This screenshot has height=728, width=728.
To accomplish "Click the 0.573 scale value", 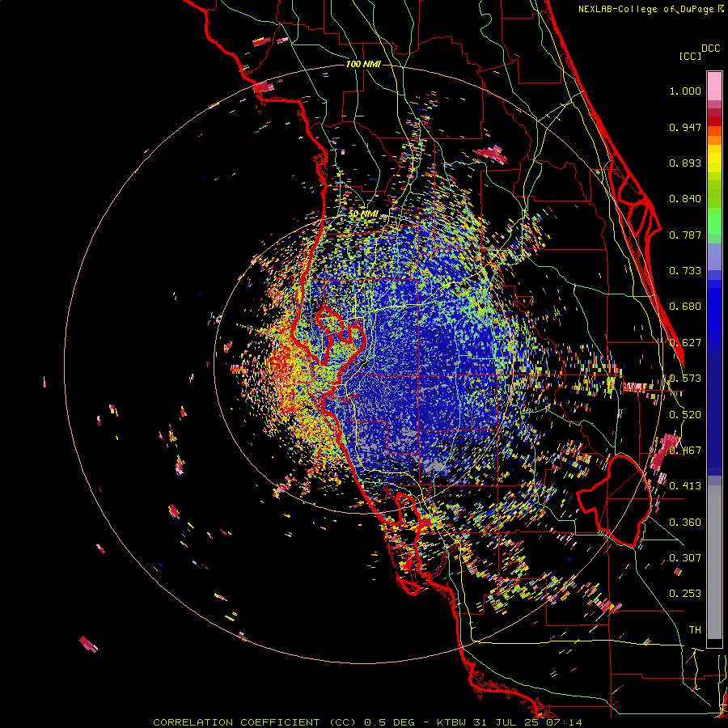I will coord(685,379).
